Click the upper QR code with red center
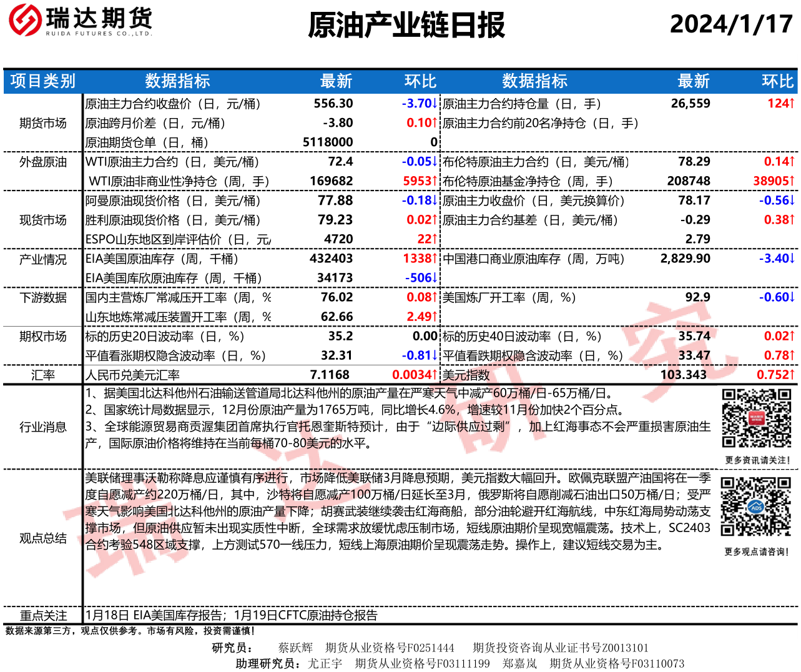Image resolution: width=801 pixels, height=672 pixels. 756,418
